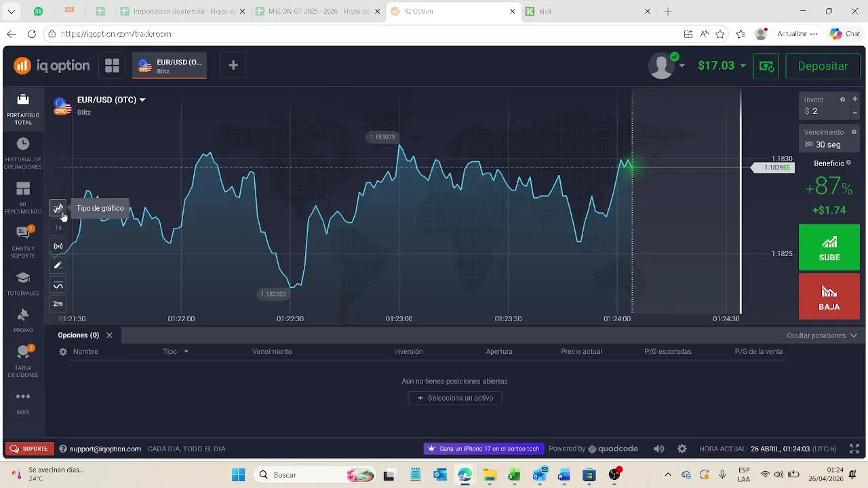Increase investment amount with plus stepper
The height and width of the screenshot is (488, 868).
pos(855,99)
